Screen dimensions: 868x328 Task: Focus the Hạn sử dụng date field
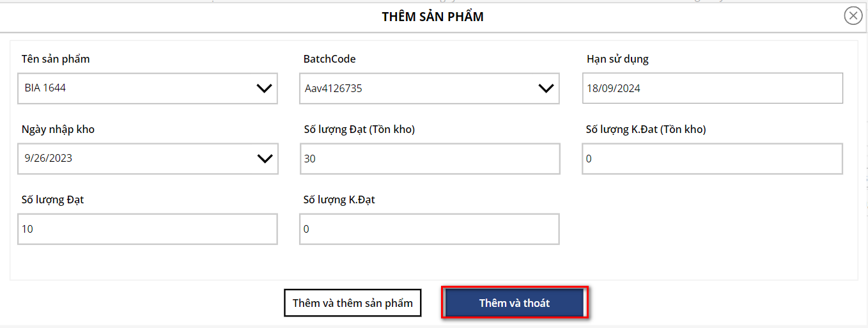pos(712,88)
